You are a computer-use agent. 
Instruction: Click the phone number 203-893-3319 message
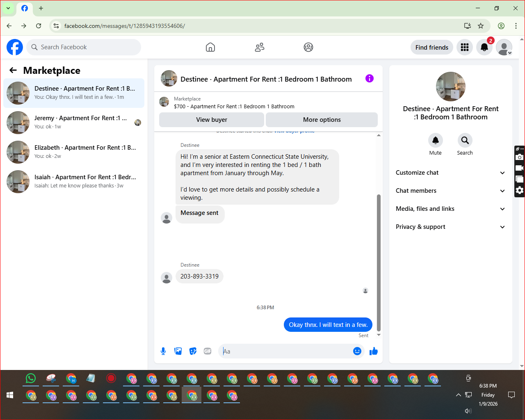[x=200, y=276]
